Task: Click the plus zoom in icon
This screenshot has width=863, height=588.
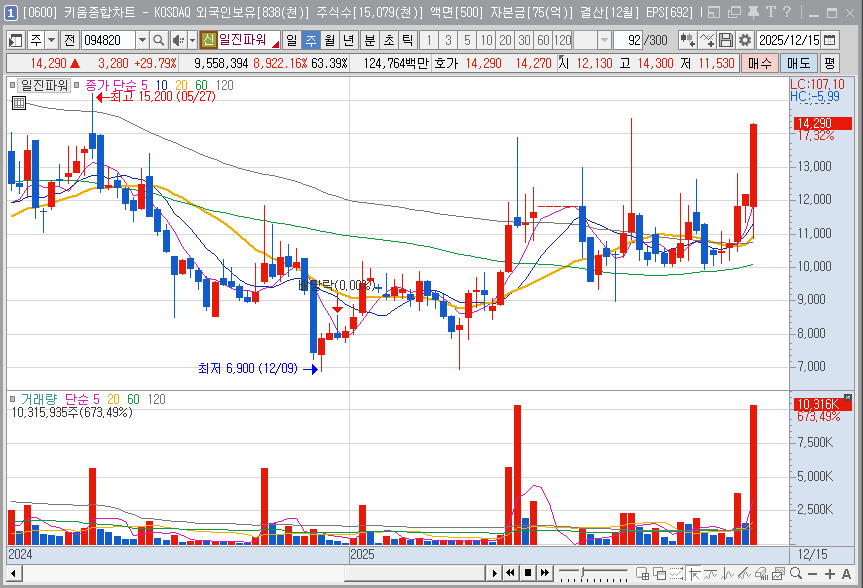Action: (x=830, y=574)
